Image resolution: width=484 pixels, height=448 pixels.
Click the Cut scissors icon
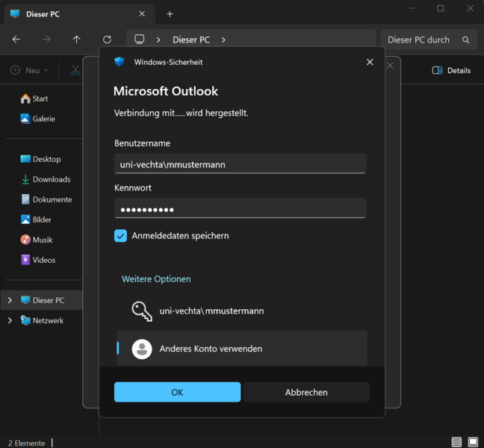[x=75, y=70]
